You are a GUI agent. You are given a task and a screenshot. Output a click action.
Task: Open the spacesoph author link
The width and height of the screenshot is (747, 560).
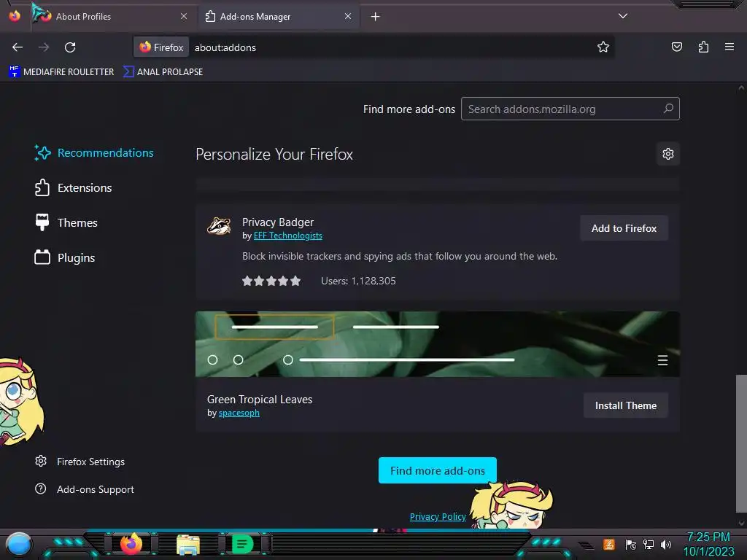tap(239, 413)
